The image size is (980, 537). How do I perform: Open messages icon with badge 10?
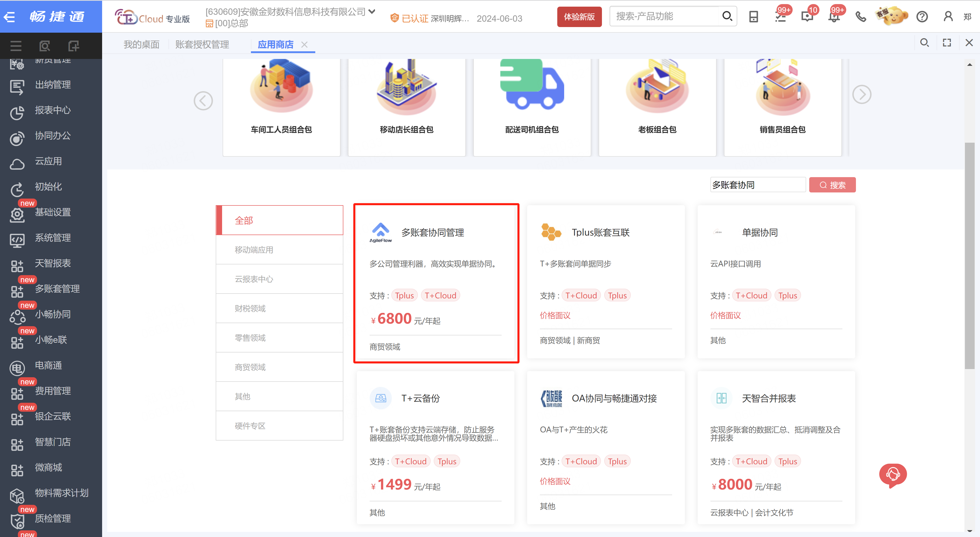(807, 17)
